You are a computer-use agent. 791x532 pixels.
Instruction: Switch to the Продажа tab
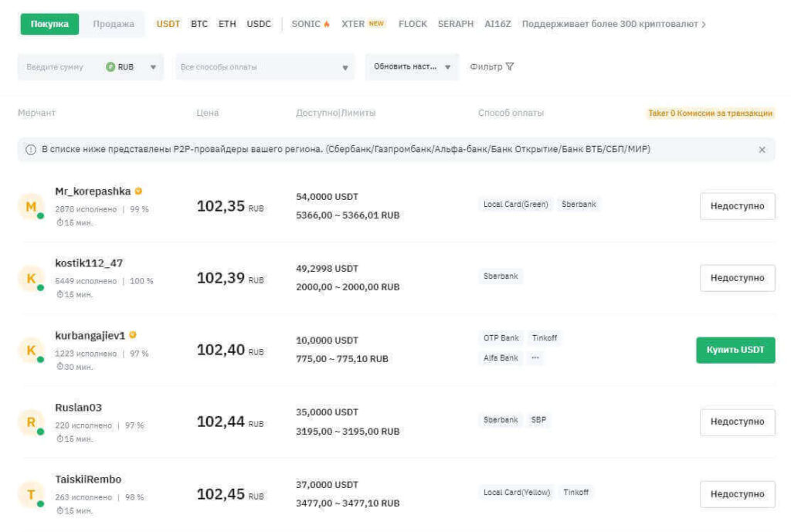pos(114,24)
